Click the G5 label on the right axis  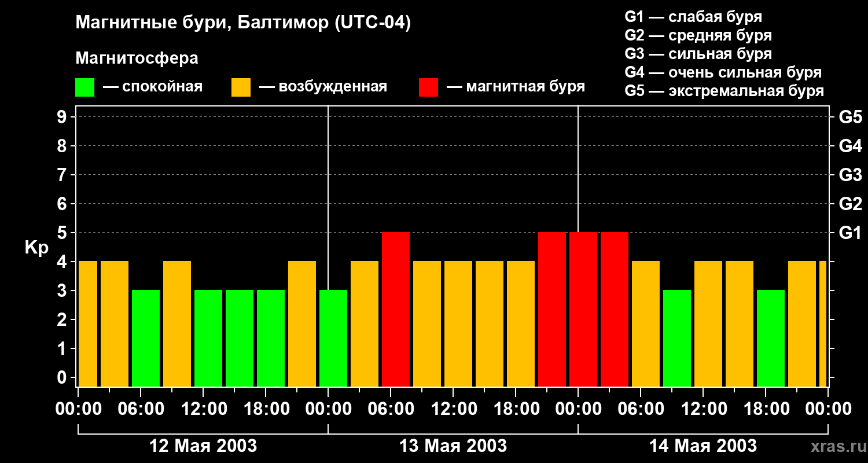pos(850,117)
